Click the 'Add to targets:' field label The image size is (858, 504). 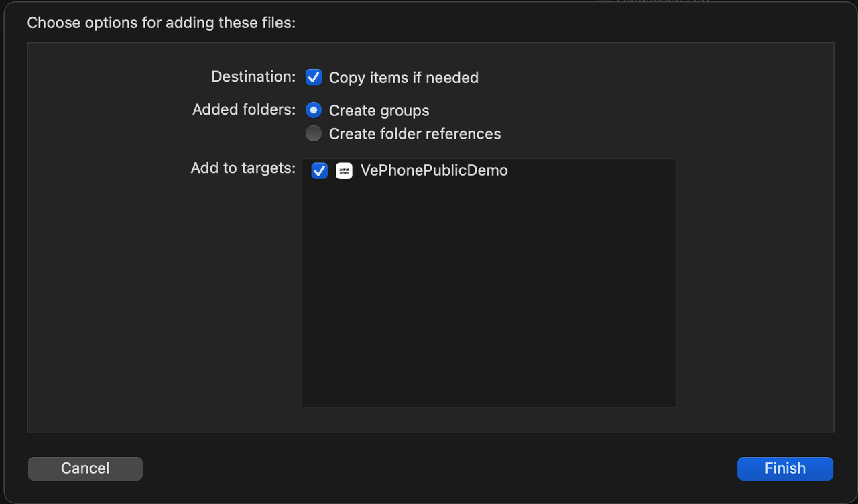tap(243, 168)
